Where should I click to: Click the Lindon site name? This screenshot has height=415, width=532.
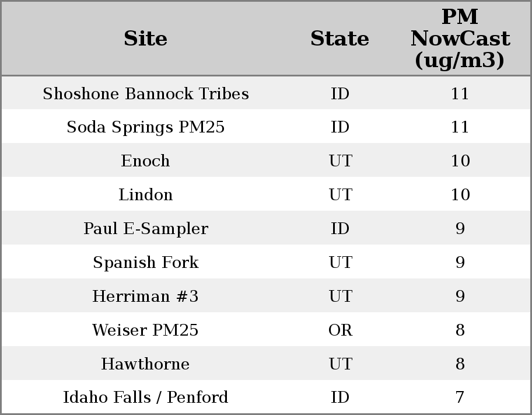coord(145,195)
